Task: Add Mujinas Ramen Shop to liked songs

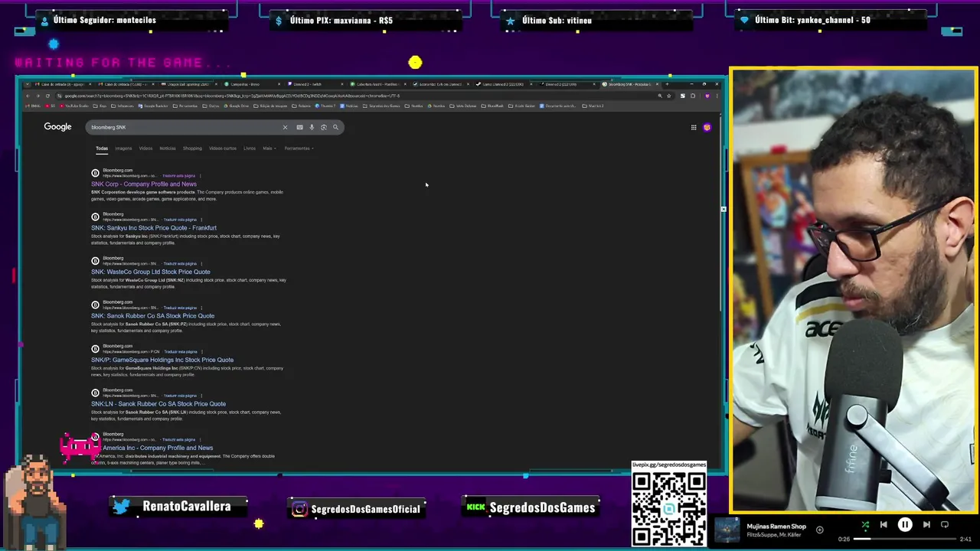Action: [x=819, y=530]
